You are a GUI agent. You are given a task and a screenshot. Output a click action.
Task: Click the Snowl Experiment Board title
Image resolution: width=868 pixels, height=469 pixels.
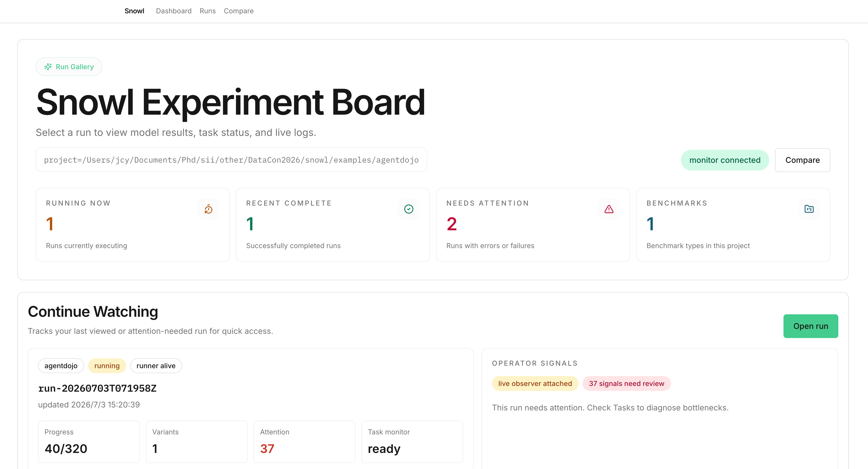click(231, 103)
